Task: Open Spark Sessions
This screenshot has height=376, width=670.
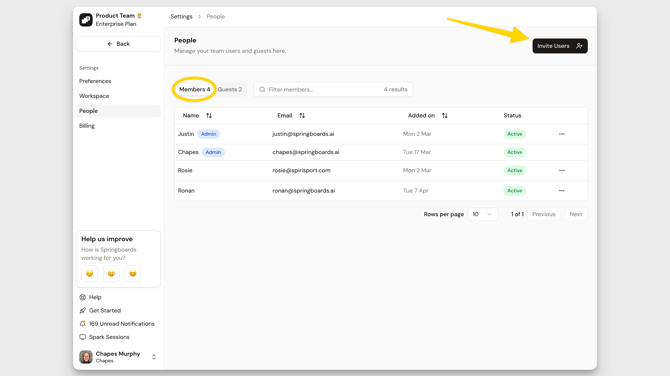Action: click(105, 337)
